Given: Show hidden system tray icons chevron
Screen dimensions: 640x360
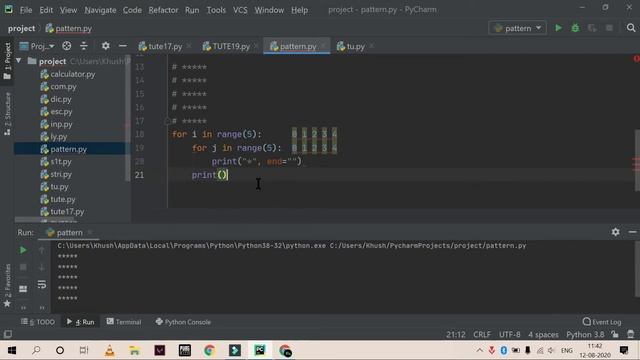Looking at the screenshot, I should [x=480, y=350].
